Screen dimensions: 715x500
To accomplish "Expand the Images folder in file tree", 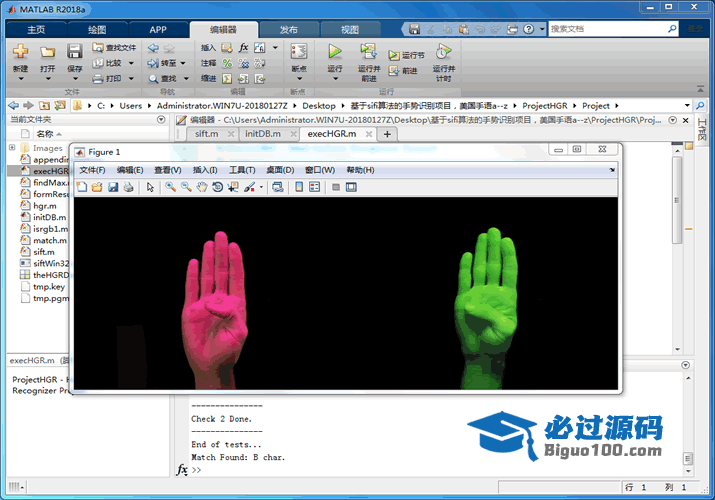I will 12,148.
